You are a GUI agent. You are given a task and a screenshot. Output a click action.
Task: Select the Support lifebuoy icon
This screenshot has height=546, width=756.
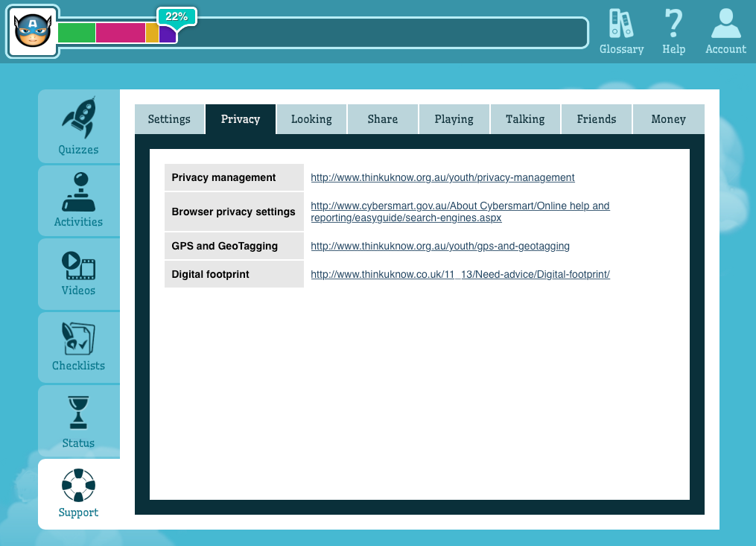click(78, 485)
